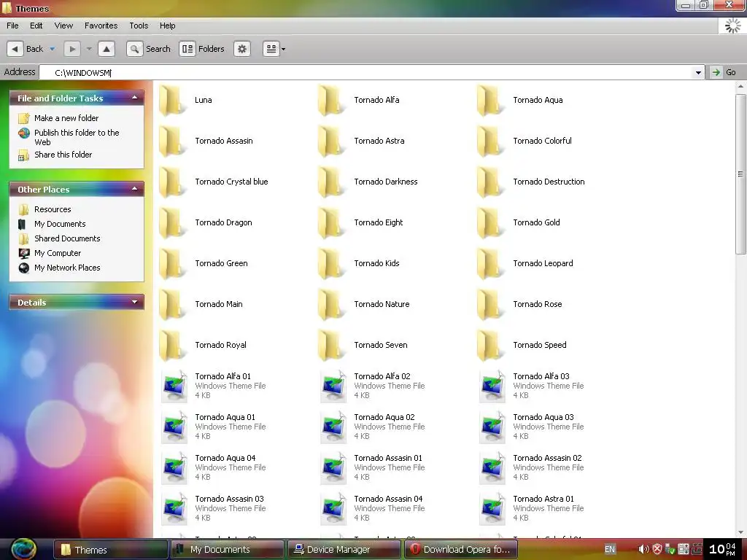Switch to Download Opera taskbar window
Screen dimensions: 747x560
tap(460, 550)
